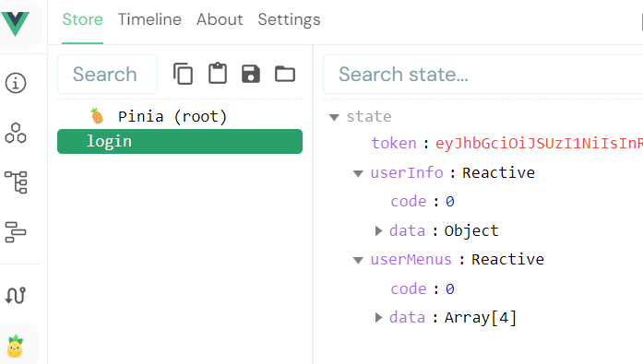Screen dimensions: 643x364
Task: Open the Components sidebar icon
Action: click(16, 133)
